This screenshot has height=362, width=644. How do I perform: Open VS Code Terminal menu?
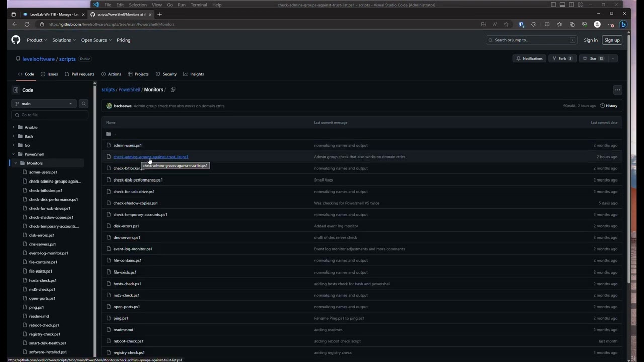tap(199, 5)
